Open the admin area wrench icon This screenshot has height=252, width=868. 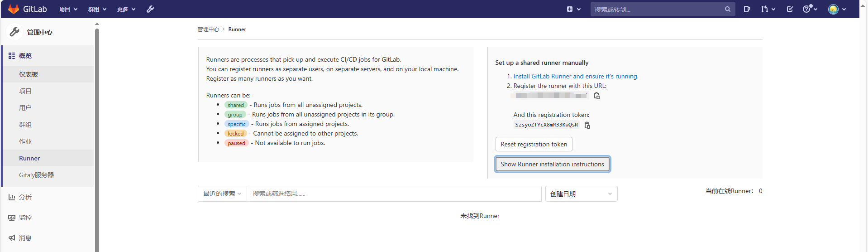[150, 9]
